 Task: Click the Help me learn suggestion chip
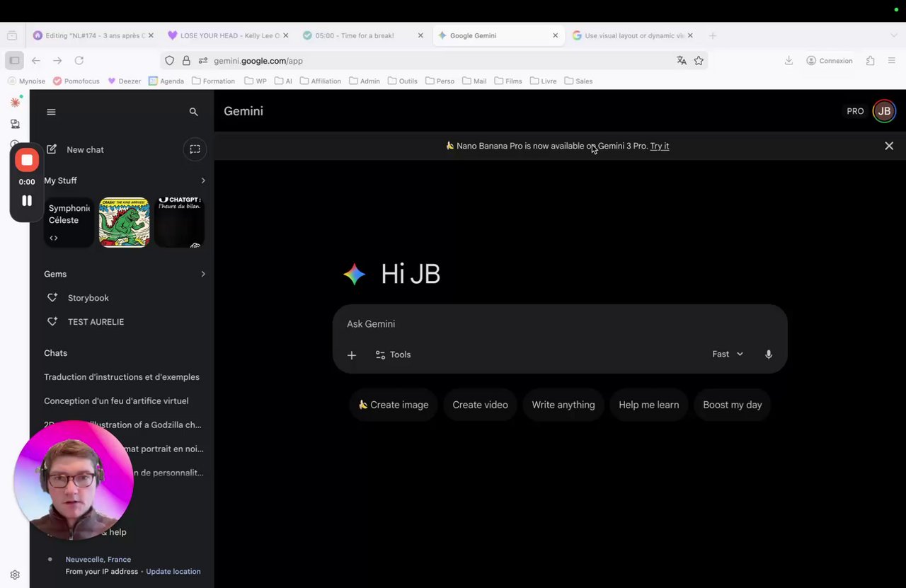(648, 405)
